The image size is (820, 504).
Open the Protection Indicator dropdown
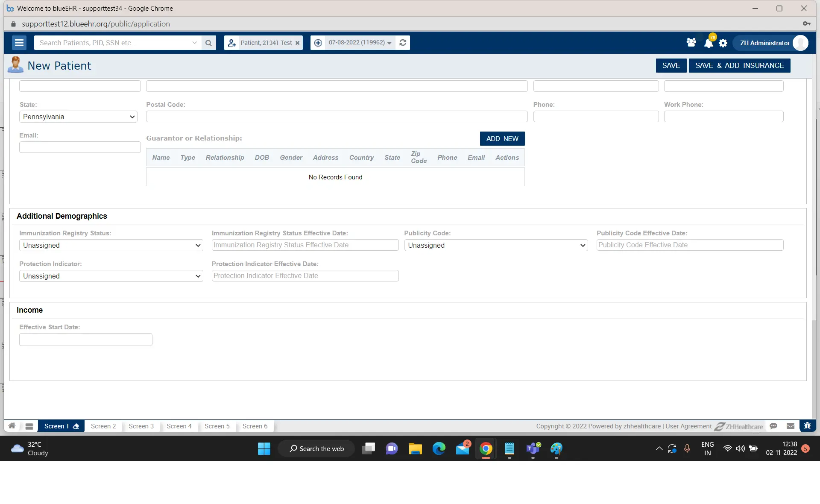[x=111, y=276]
